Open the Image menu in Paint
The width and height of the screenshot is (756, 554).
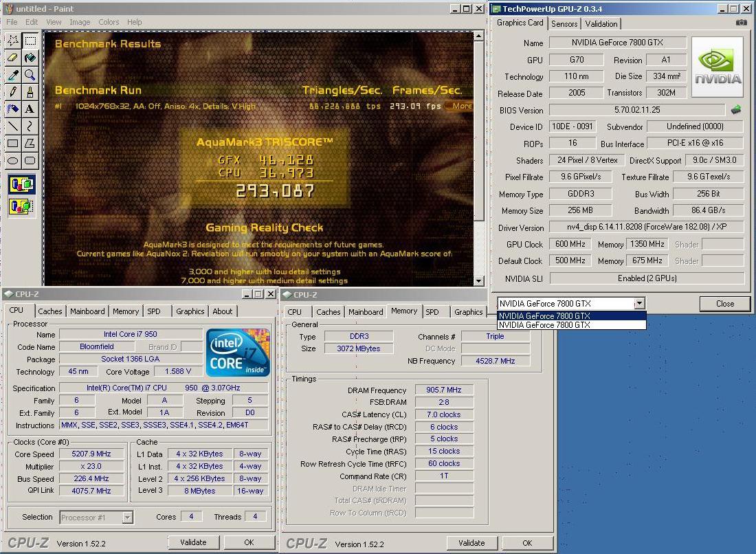point(80,22)
